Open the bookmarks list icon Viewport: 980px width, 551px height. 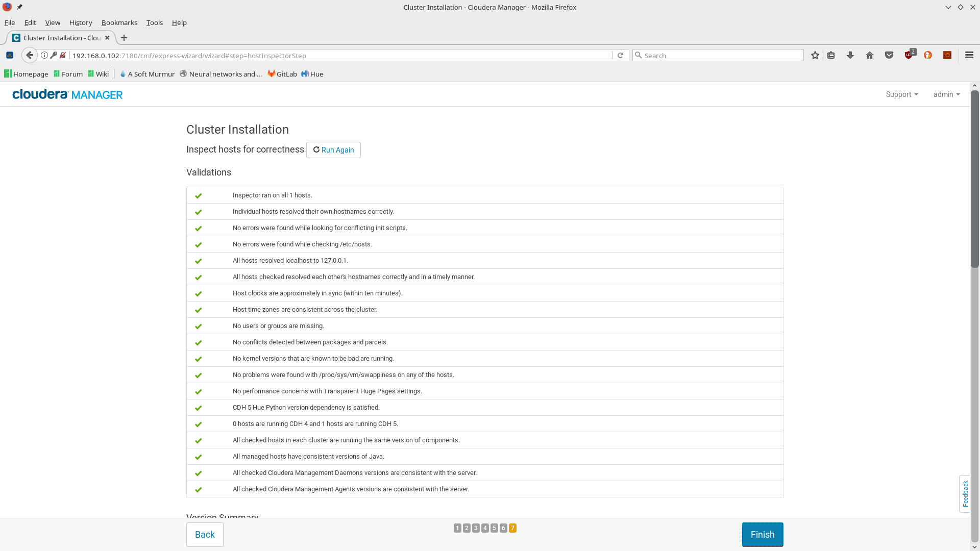point(831,55)
